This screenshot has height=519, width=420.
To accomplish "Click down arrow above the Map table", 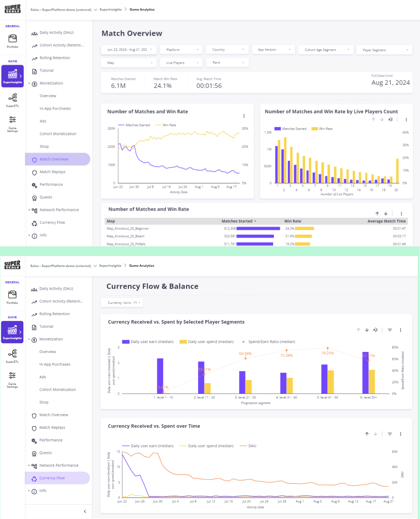I will point(386,214).
